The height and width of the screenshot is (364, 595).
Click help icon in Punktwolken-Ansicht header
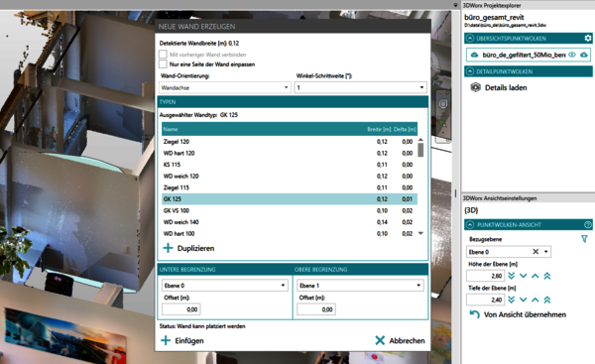coord(588,225)
